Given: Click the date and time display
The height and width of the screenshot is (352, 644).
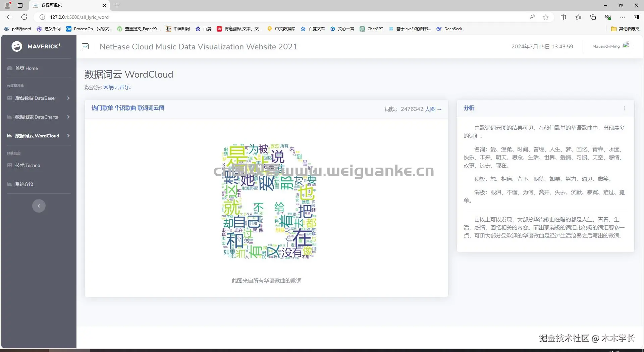Looking at the screenshot, I should coord(542,47).
